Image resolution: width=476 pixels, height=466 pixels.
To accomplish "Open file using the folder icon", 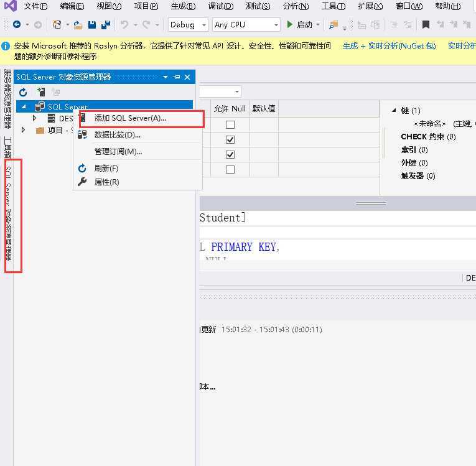I will tap(78, 25).
